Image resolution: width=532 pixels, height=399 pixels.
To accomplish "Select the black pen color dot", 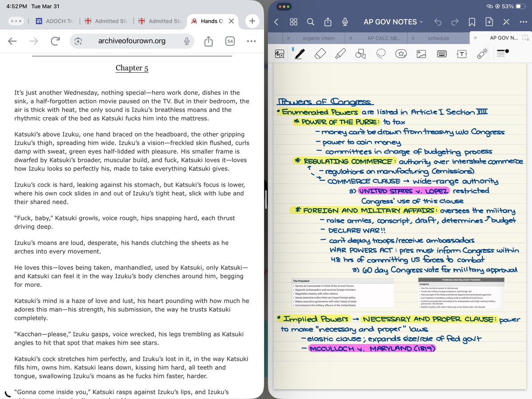I will coord(507,51).
